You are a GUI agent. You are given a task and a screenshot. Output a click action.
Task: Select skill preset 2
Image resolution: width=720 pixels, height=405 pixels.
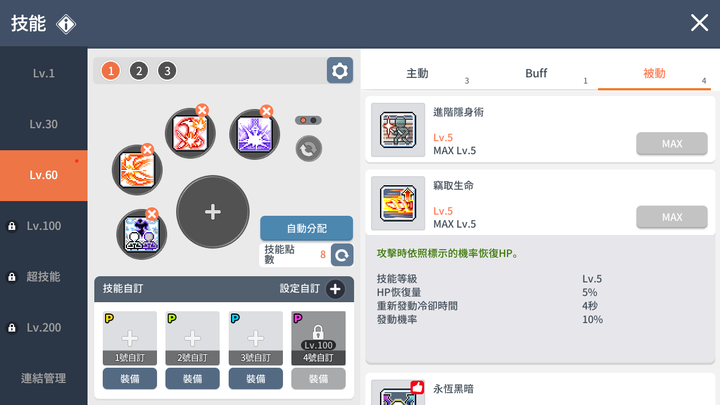(x=139, y=71)
